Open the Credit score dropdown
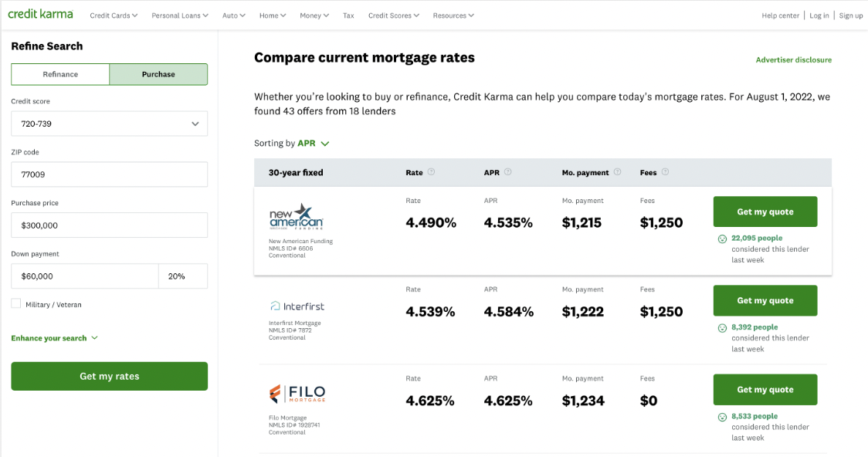The height and width of the screenshot is (457, 868). [109, 124]
